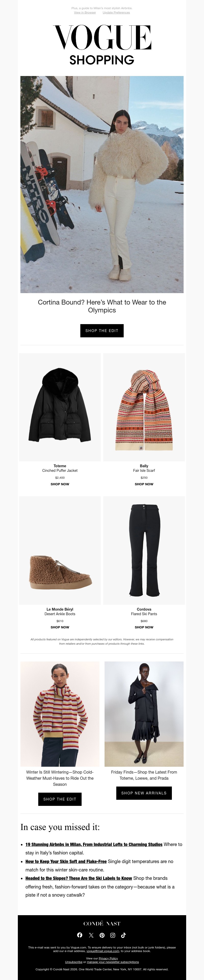Open the X social icon
This screenshot has width=204, height=980.
point(91,935)
